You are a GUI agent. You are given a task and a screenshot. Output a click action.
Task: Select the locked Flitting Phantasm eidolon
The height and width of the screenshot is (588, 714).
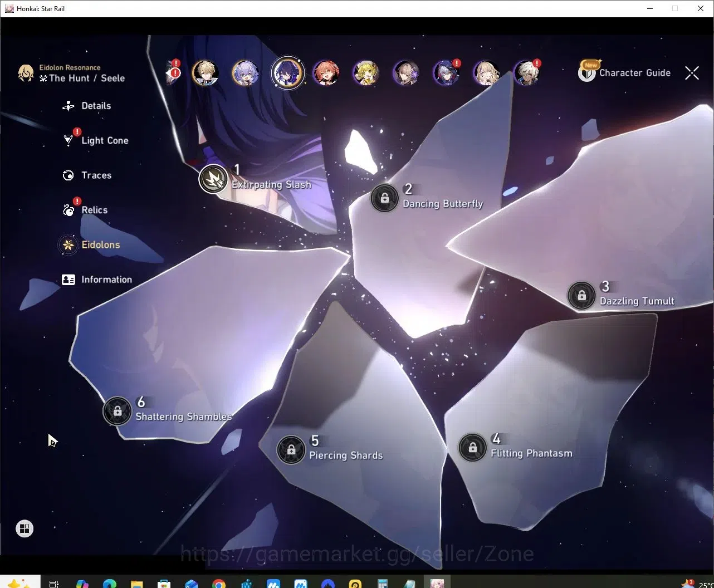[472, 448]
